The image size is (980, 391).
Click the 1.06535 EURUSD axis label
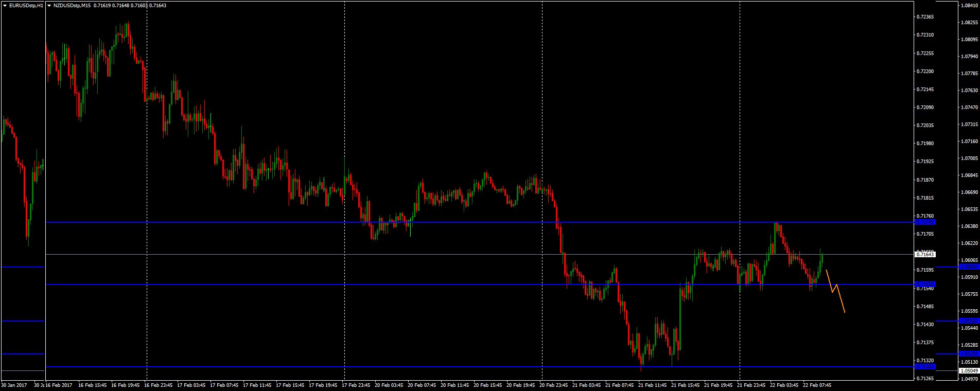coord(969,209)
